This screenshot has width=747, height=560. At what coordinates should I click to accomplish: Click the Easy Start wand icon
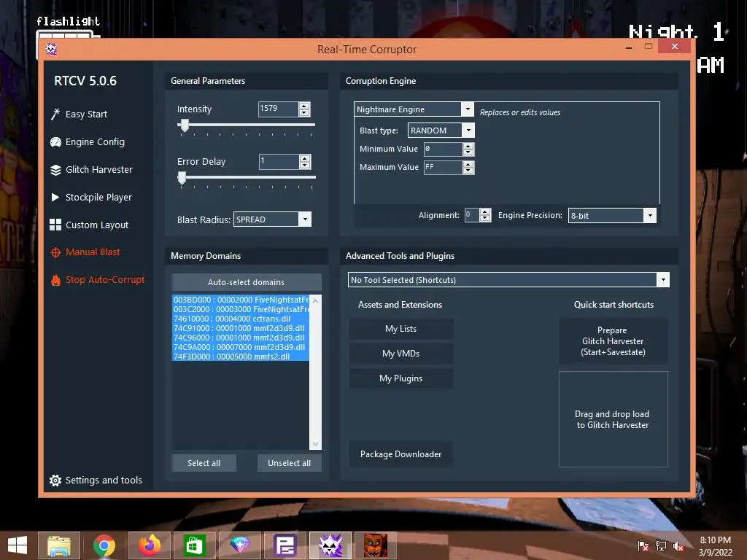55,114
